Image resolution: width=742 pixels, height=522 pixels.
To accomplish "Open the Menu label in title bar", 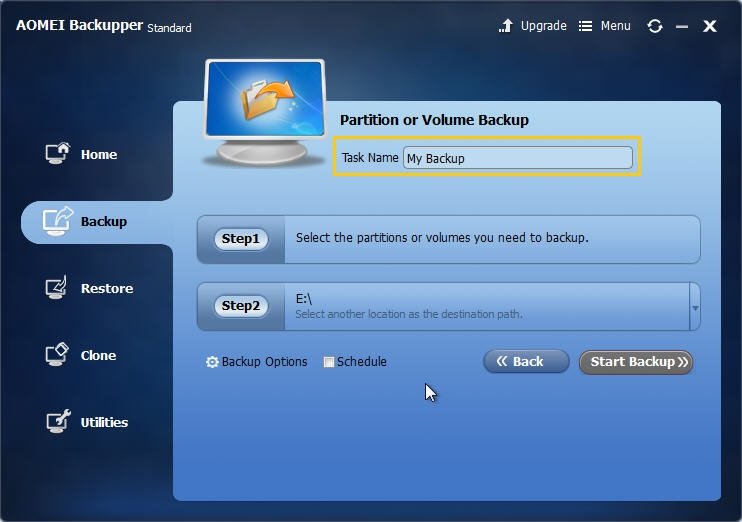I will 615,26.
